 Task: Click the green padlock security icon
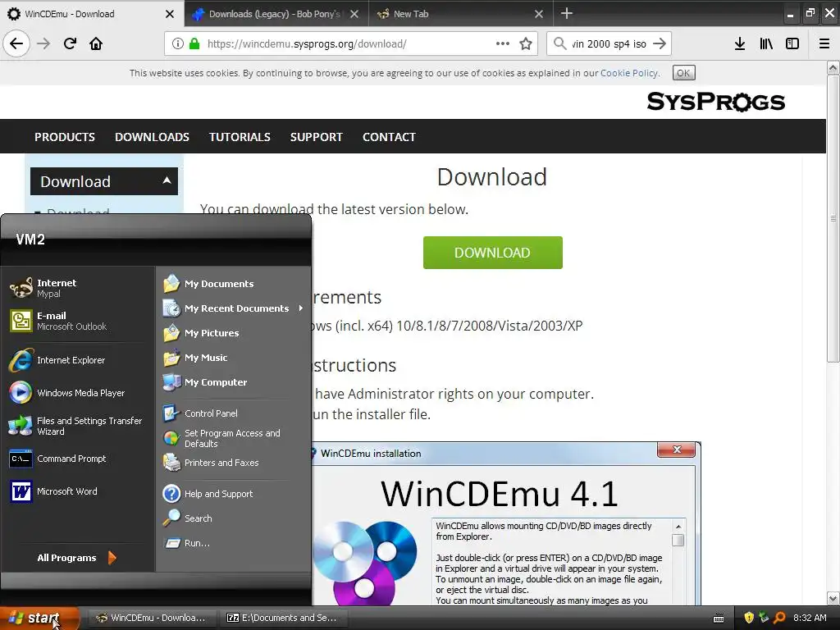194,43
